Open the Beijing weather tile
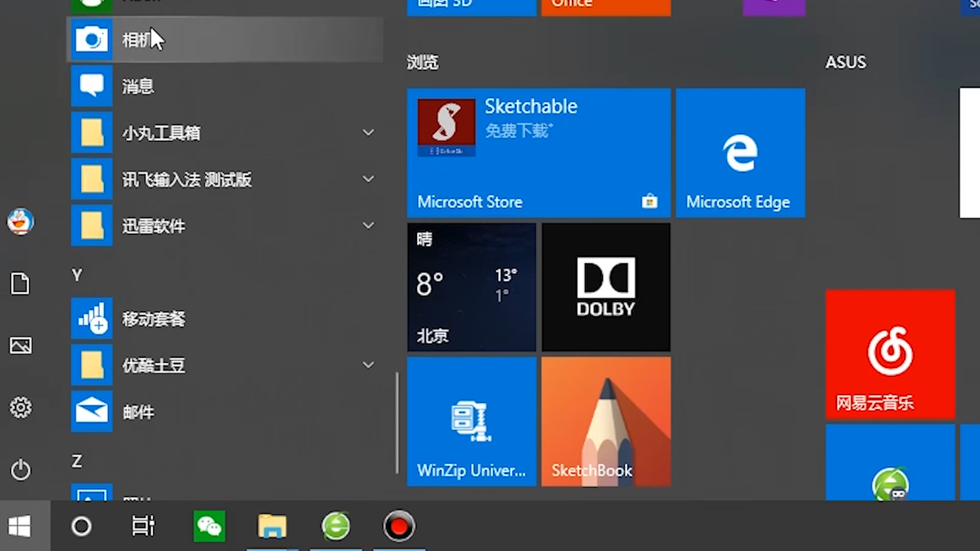The image size is (980, 551). click(x=472, y=287)
